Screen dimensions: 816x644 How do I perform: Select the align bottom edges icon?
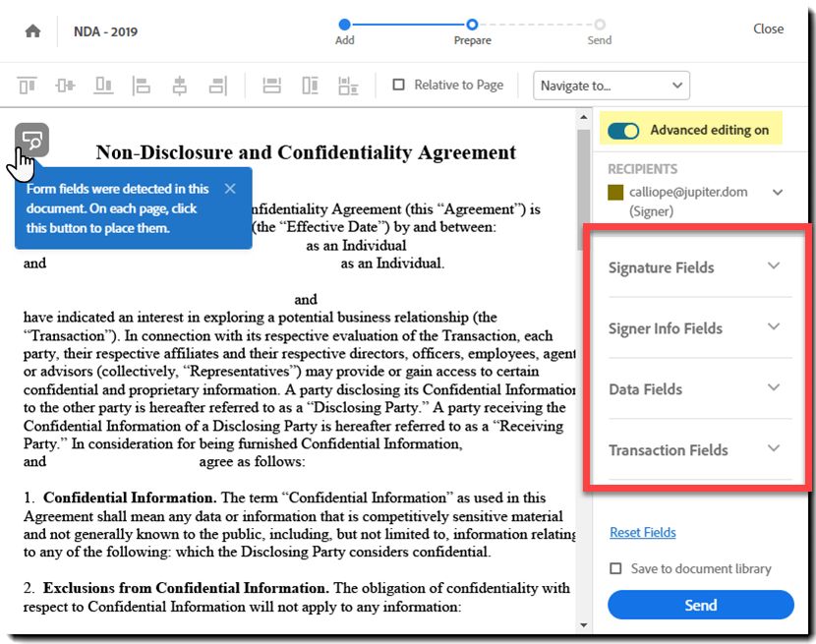103,86
